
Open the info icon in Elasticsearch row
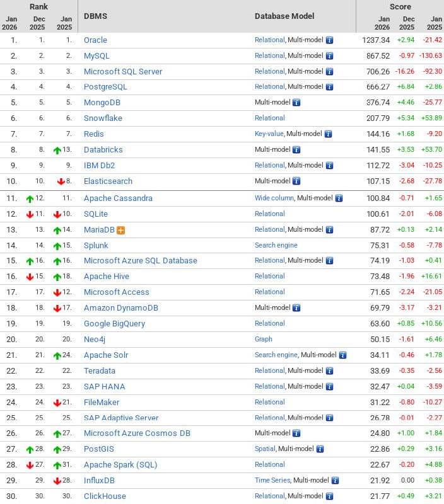(x=296, y=181)
